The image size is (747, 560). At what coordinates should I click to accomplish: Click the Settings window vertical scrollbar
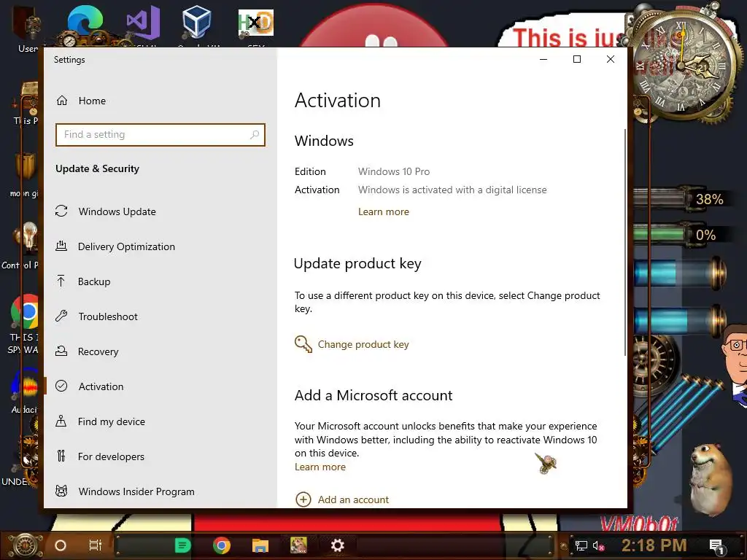coord(624,242)
